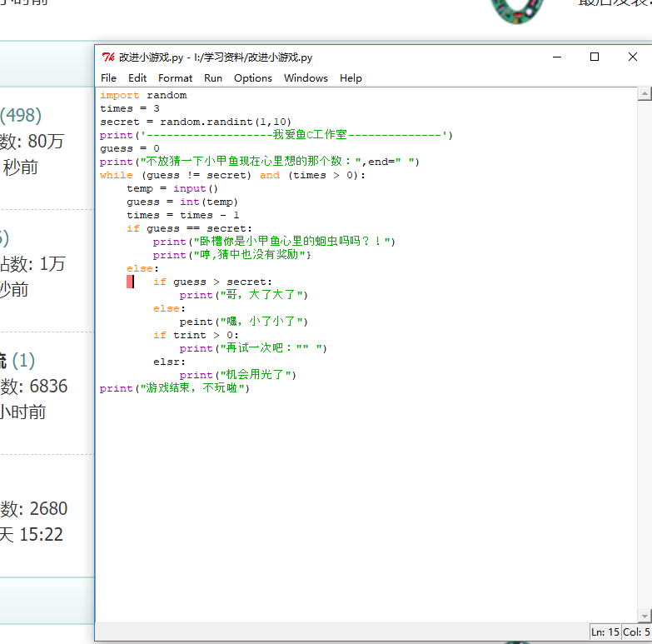The width and height of the screenshot is (652, 644).
Task: Click the '(498)' link in background page
Action: [21, 115]
